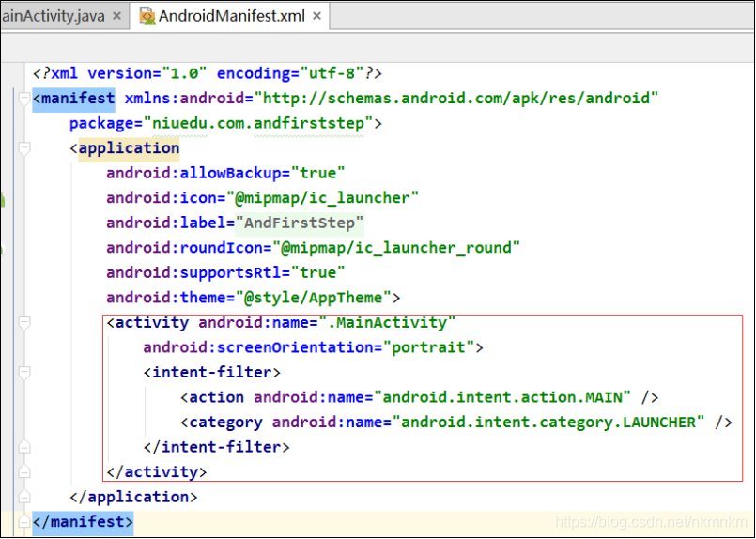Click the gutter icon beside android:icon line
The height and width of the screenshot is (539, 756).
click(3, 199)
